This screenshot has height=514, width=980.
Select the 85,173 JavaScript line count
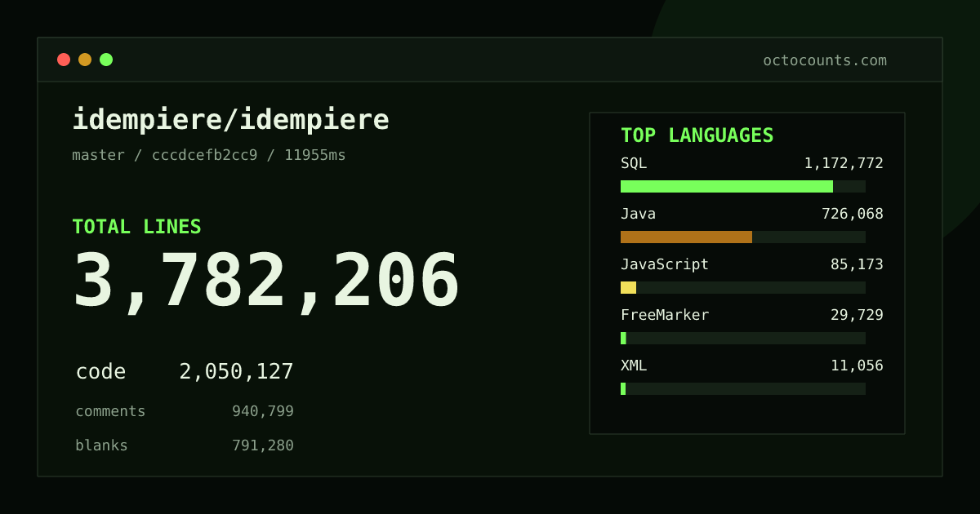point(857,264)
